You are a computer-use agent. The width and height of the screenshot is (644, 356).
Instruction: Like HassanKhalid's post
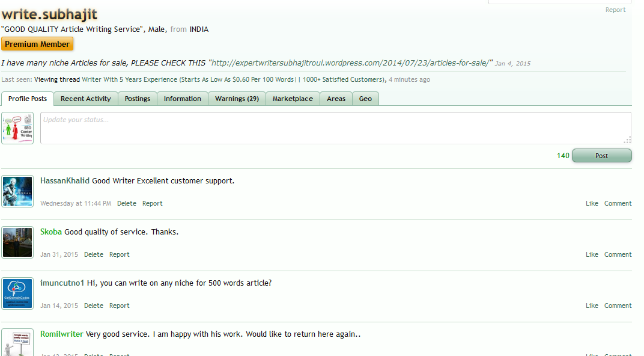click(592, 203)
